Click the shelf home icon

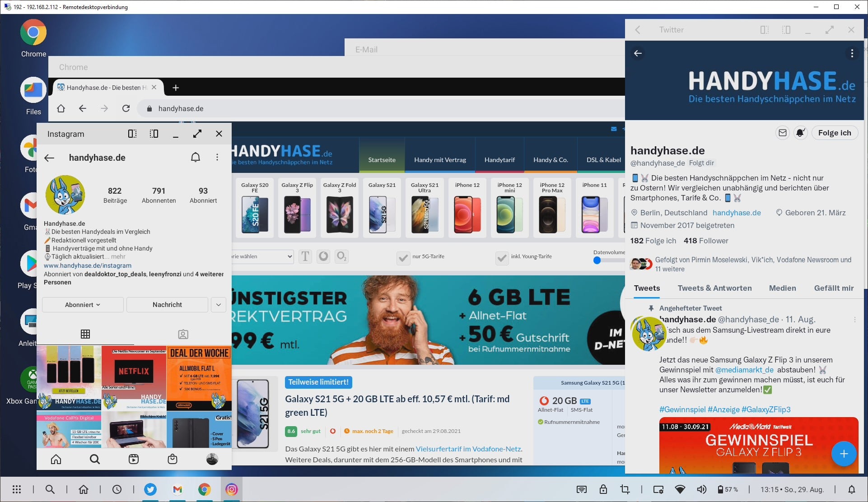point(84,489)
